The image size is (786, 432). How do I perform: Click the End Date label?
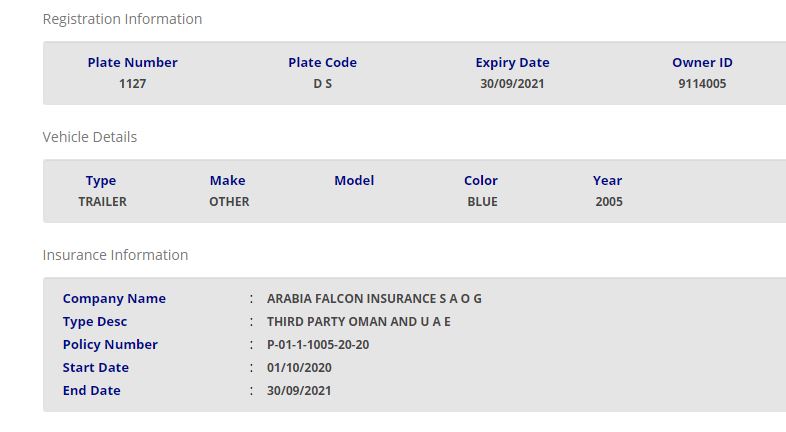coord(91,391)
